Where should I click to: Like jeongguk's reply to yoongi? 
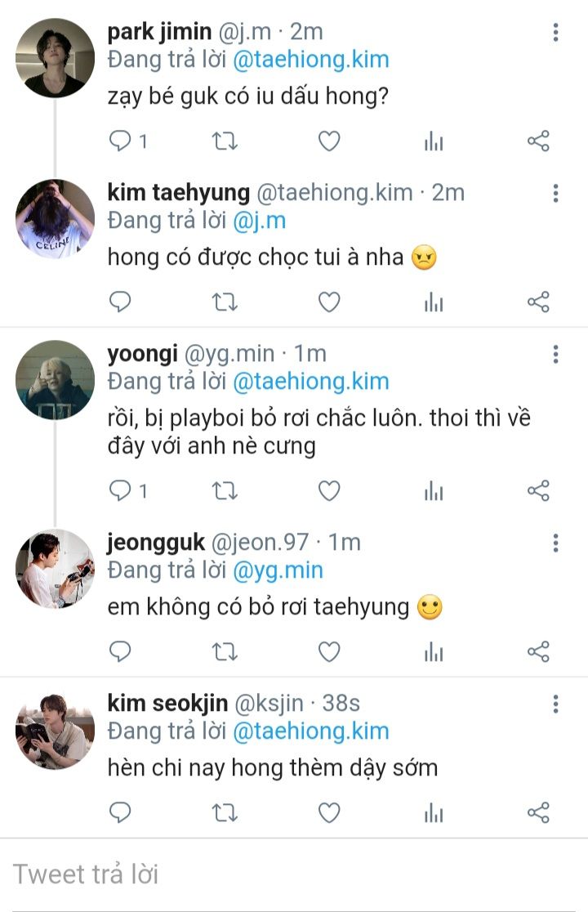click(x=329, y=651)
